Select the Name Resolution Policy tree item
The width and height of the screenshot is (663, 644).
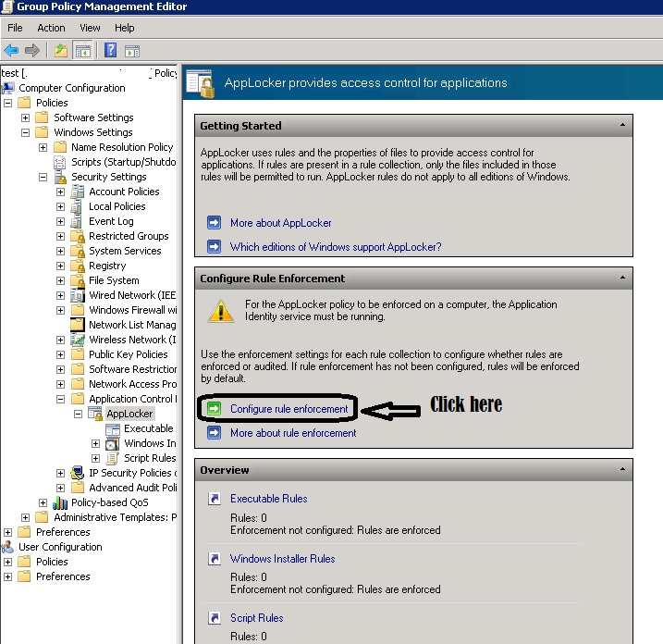click(122, 147)
